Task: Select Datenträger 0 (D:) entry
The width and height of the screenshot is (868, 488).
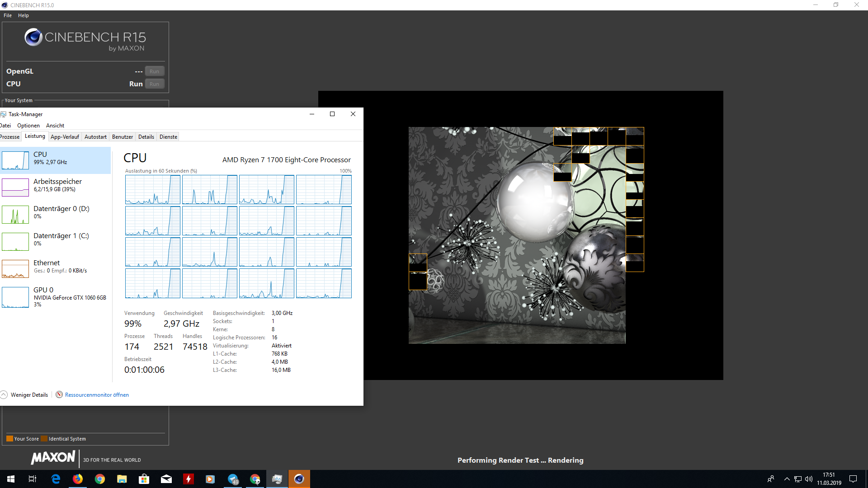Action: (x=55, y=215)
